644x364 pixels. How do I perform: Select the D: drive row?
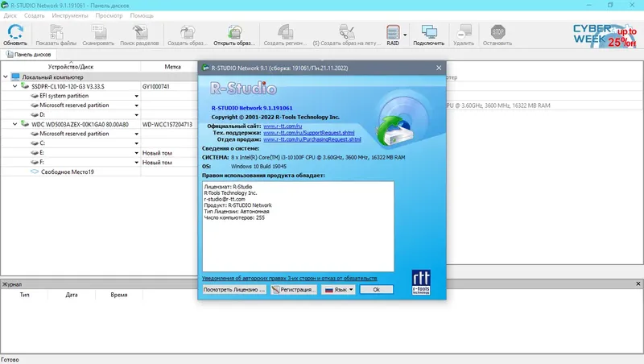tap(43, 114)
